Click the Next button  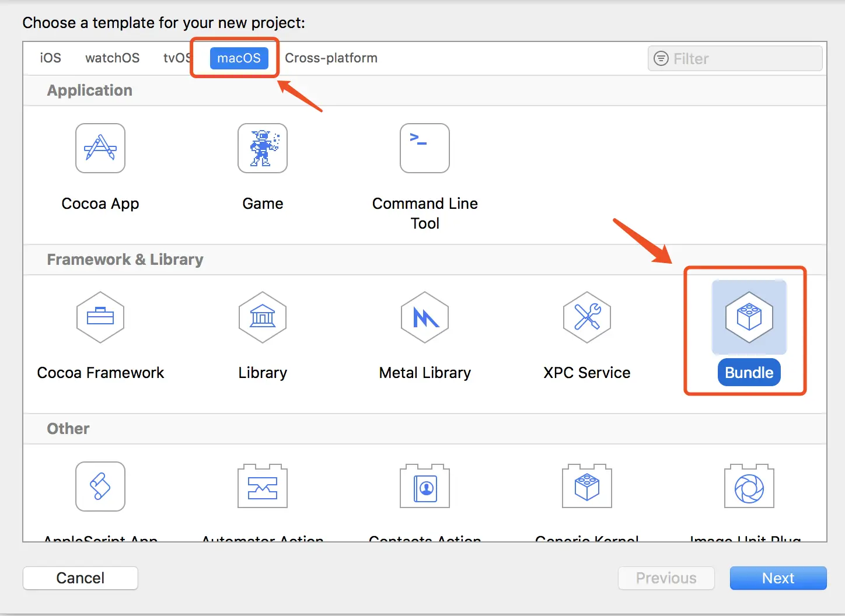778,578
